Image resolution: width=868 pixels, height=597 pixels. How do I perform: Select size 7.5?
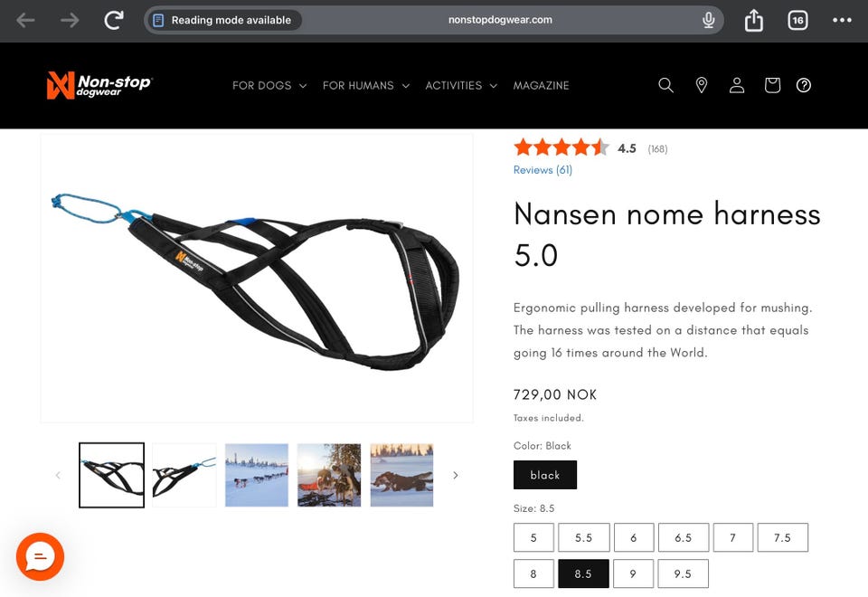click(x=782, y=537)
